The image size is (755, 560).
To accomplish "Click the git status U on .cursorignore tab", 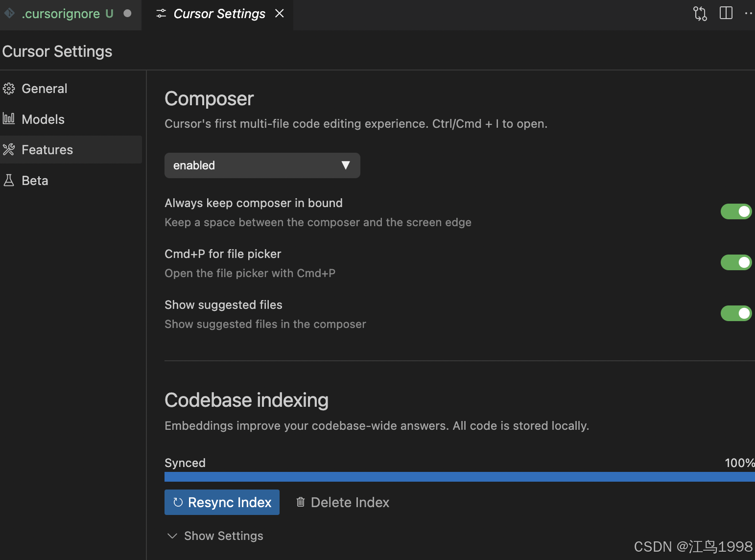I will (x=109, y=14).
